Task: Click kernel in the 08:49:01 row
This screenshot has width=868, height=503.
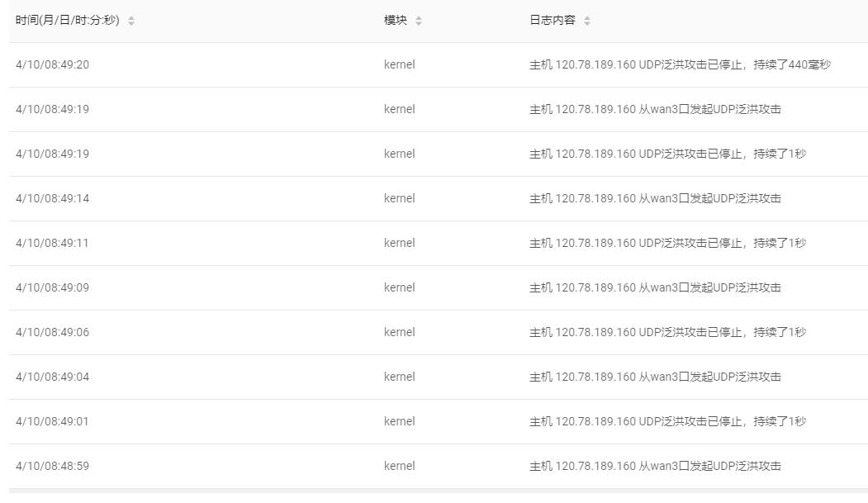Action: pyautogui.click(x=399, y=422)
